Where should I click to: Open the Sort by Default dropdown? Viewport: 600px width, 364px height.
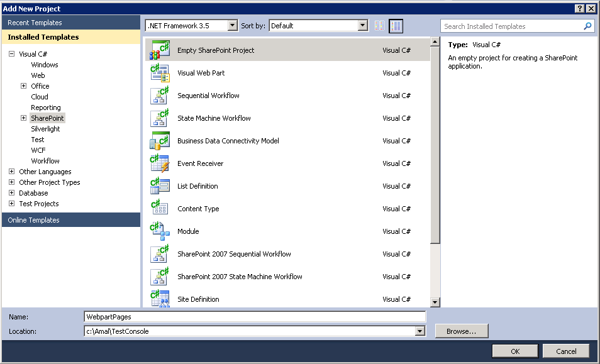tap(363, 26)
